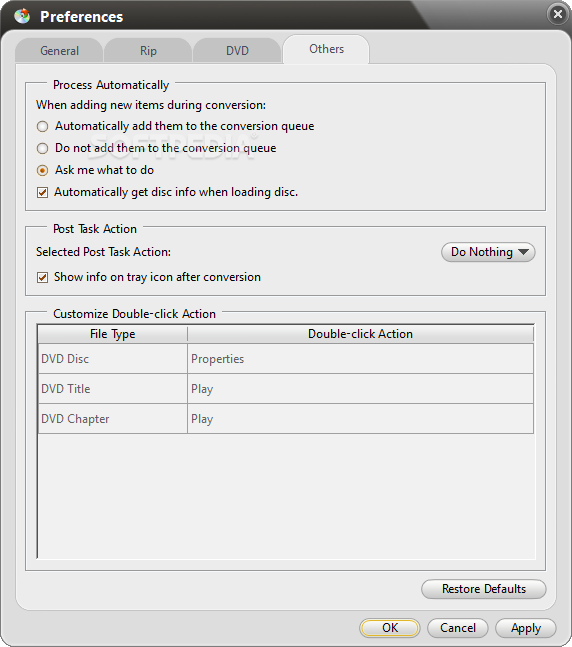Viewport: 572px width, 647px height.
Task: Select the DVD Disc row
Action: point(286,359)
